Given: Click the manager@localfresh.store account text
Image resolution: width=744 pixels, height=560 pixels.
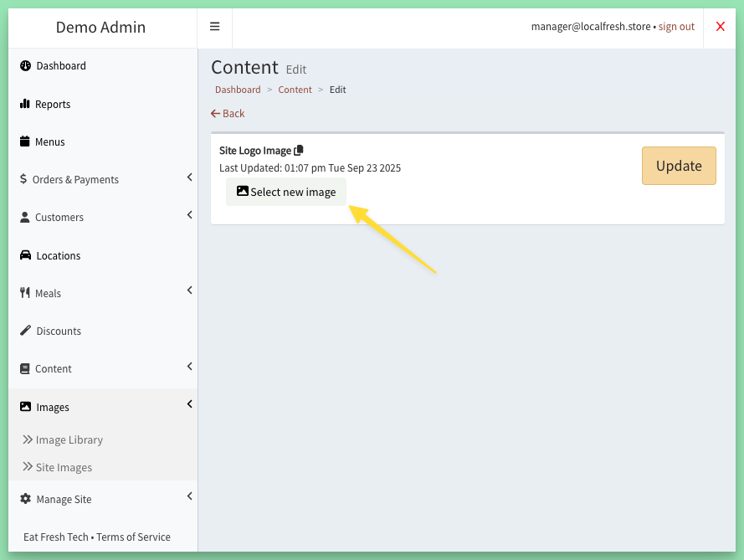Looking at the screenshot, I should pyautogui.click(x=591, y=27).
